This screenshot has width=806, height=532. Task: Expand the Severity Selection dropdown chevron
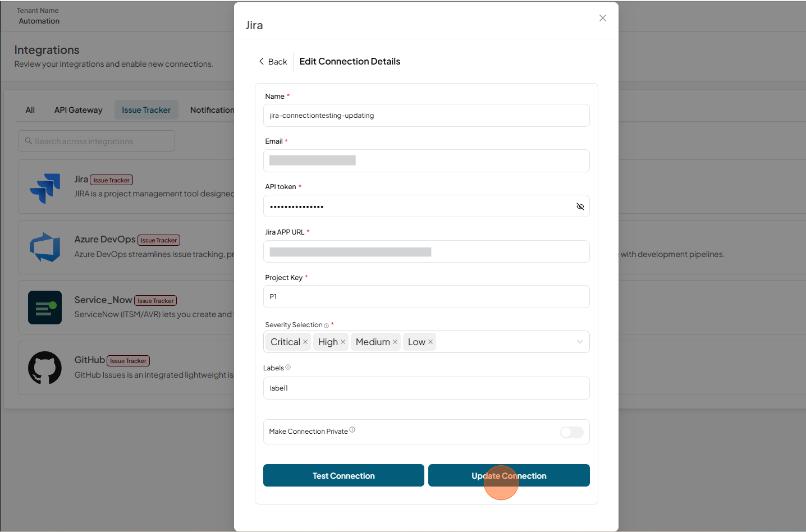coord(580,342)
